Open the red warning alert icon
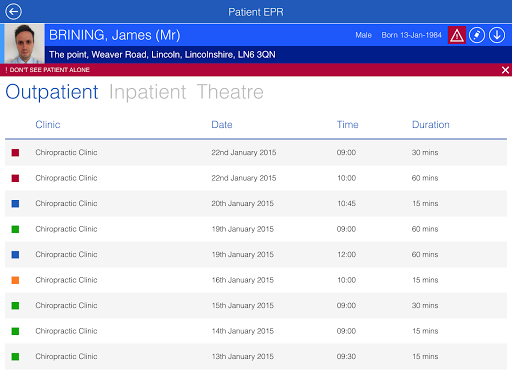 (x=457, y=35)
